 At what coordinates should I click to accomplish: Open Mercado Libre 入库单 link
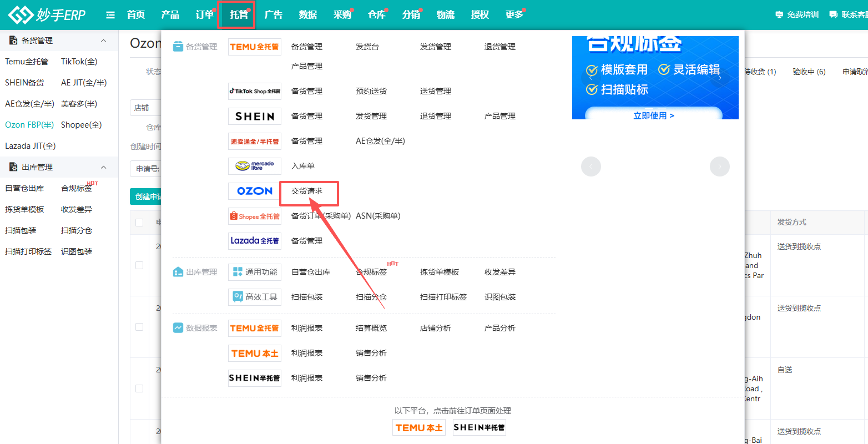[x=303, y=166]
